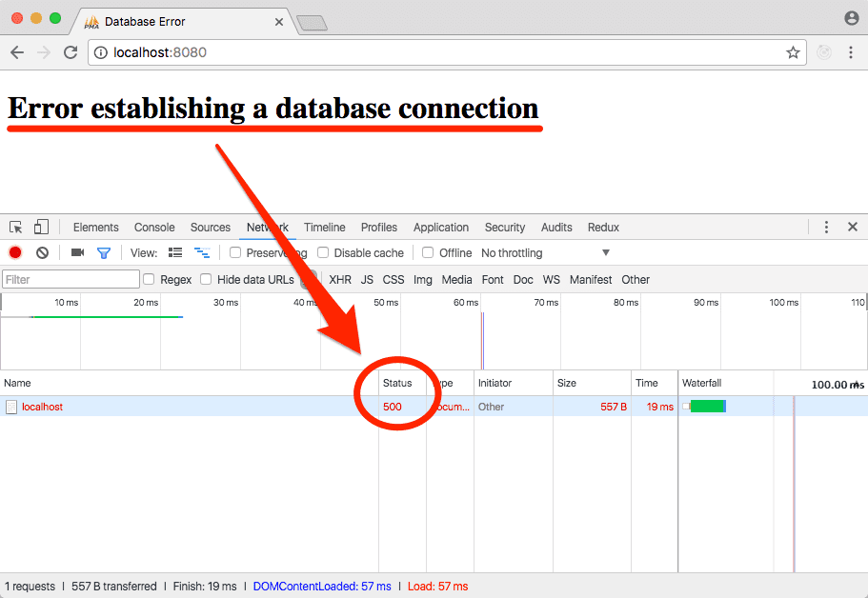Click Load: 57 ms in status bar
Image resolution: width=868 pixels, height=598 pixels.
click(x=438, y=587)
